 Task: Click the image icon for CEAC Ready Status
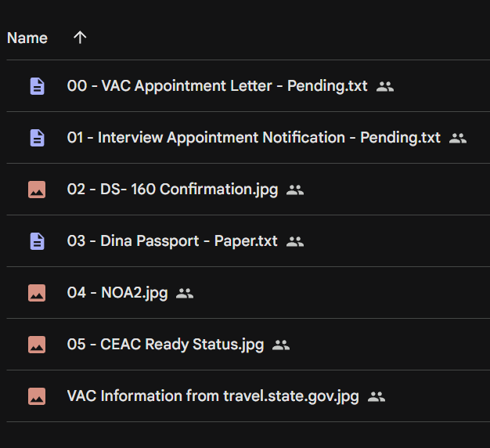click(x=37, y=345)
